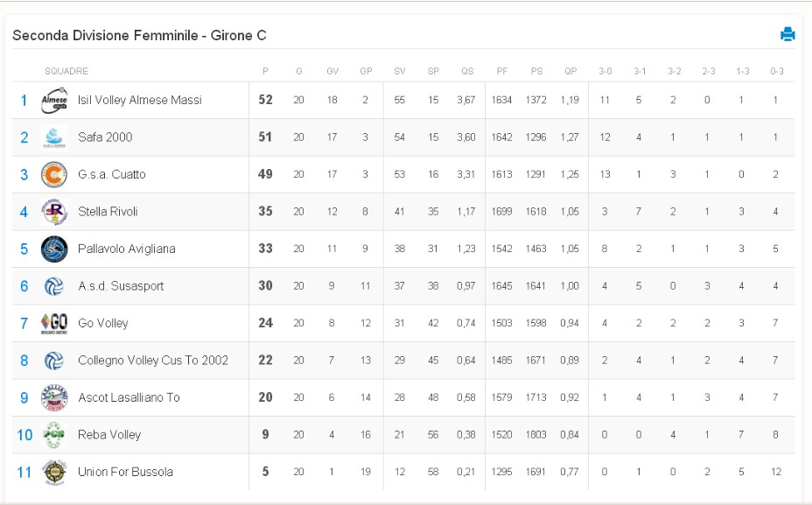Open the Stella Rivoli team name
812x505 pixels.
tap(108, 212)
